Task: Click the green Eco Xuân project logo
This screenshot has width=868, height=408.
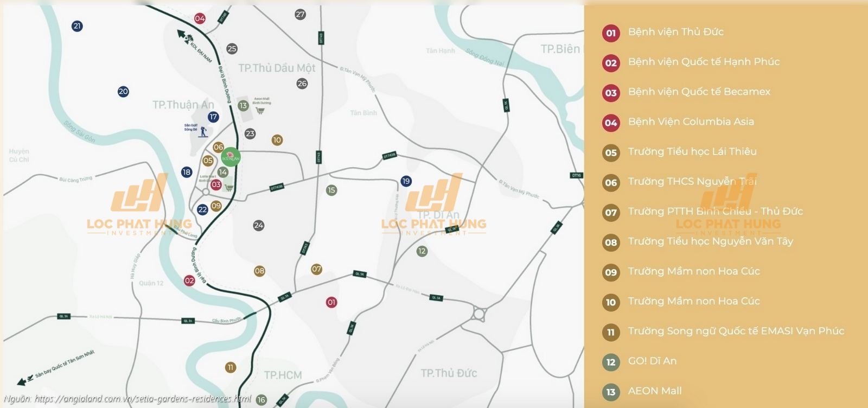Action: 231,157
